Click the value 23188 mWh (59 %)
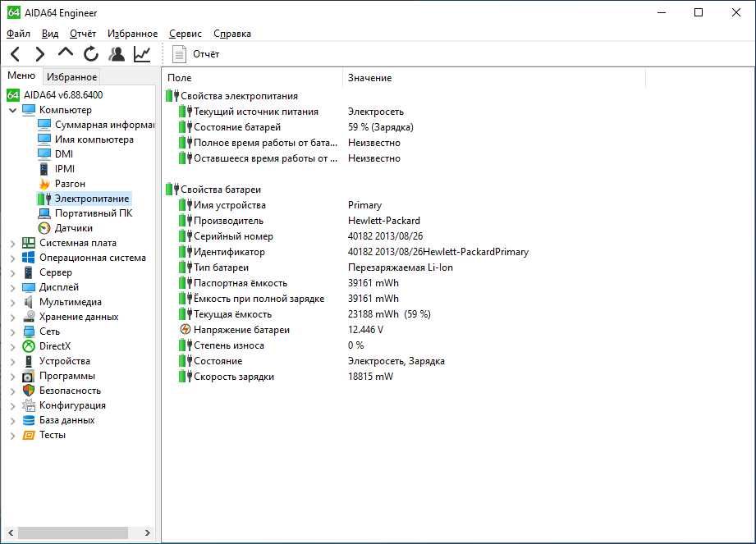 (389, 314)
